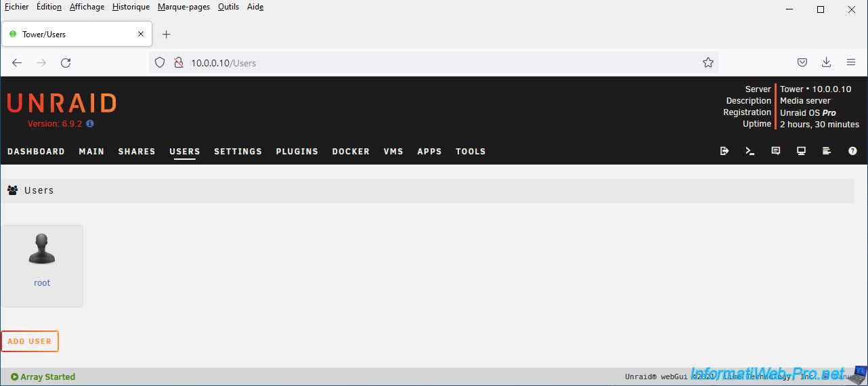Click the system info monitor icon

pos(801,151)
